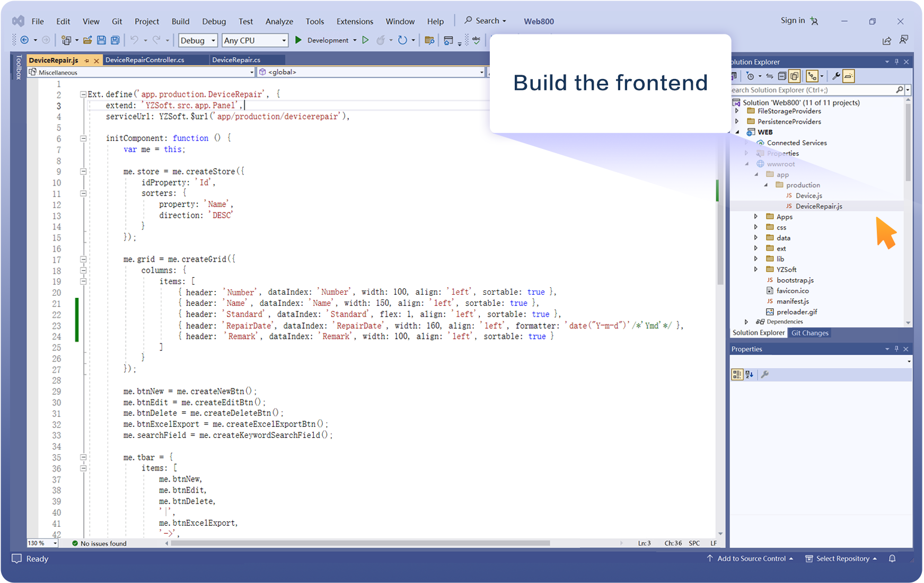Click the Undo arrow icon
The height and width of the screenshot is (583, 924).
[x=134, y=40]
